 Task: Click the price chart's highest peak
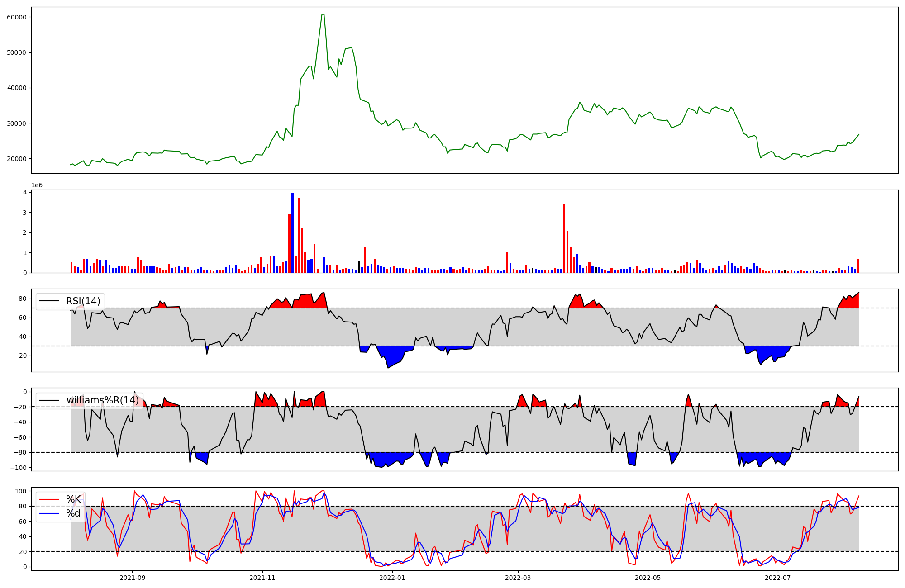pos(323,14)
